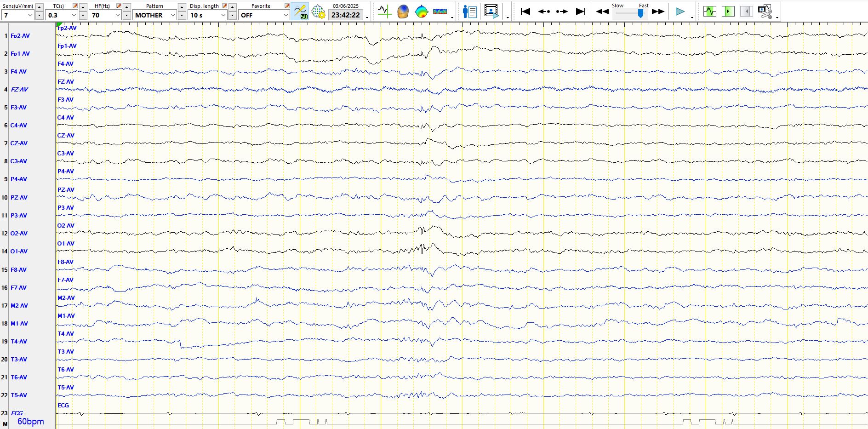The height and width of the screenshot is (429, 868).
Task: Open the 3D head voltage map
Action: [x=403, y=11]
